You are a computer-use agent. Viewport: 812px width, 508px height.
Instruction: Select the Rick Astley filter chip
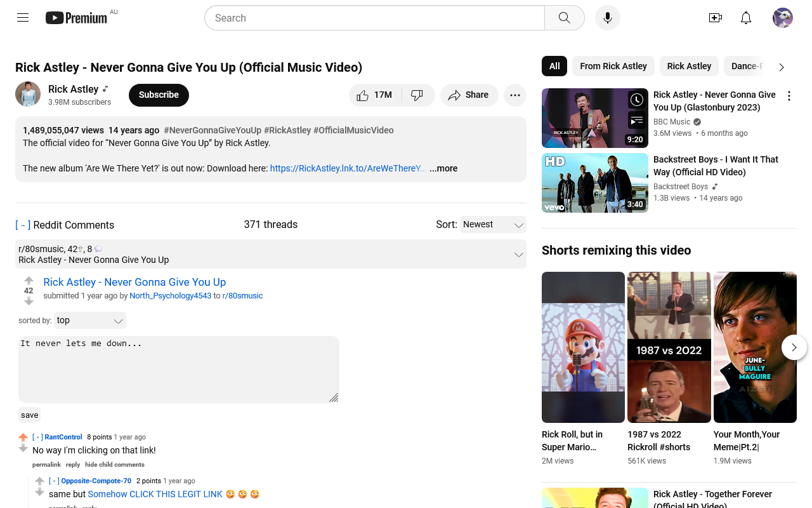click(689, 66)
